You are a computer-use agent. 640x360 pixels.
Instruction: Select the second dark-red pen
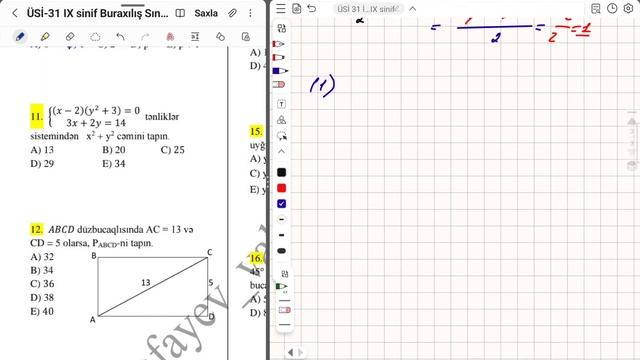278,57
